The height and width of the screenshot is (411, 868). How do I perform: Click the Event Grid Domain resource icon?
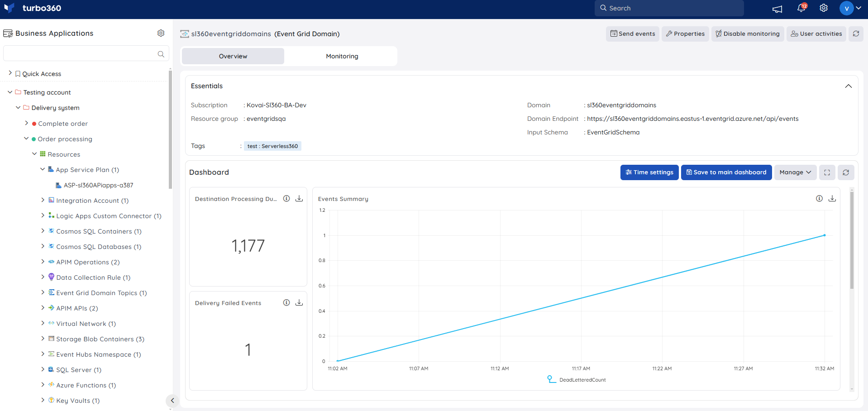[x=185, y=34]
